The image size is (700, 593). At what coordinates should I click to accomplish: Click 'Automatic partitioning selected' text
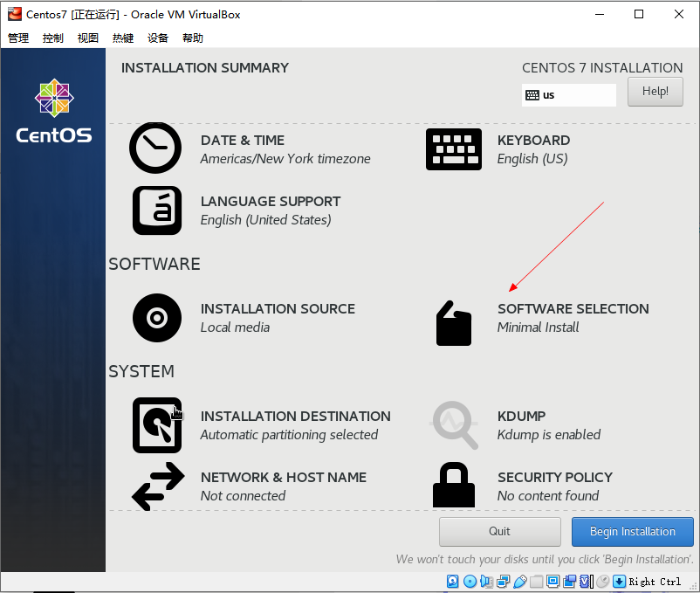289,435
